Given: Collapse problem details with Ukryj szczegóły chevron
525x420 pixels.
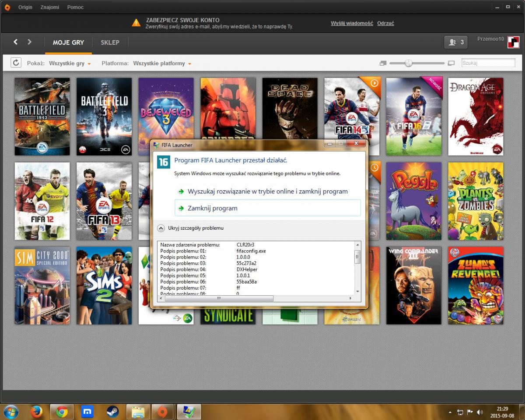Looking at the screenshot, I should (x=161, y=228).
